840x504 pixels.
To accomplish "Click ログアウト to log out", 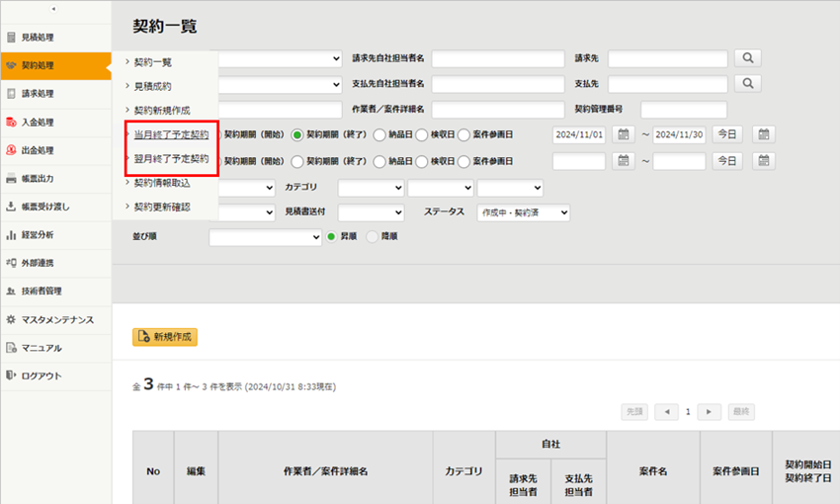I will [x=42, y=376].
